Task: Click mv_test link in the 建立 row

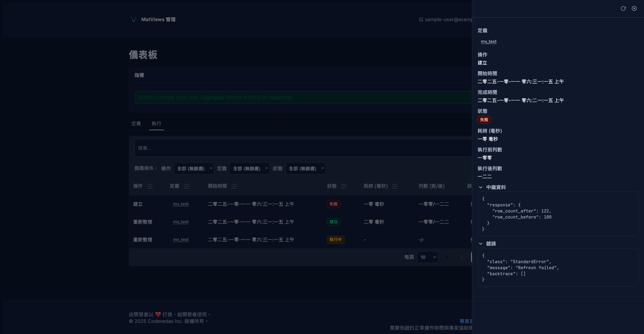Action: (x=181, y=204)
